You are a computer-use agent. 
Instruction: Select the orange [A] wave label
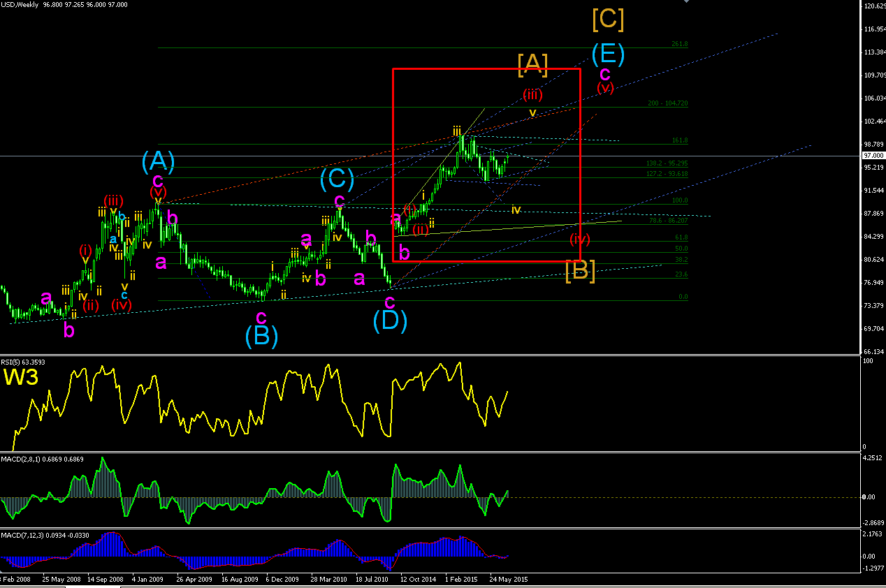[x=532, y=64]
